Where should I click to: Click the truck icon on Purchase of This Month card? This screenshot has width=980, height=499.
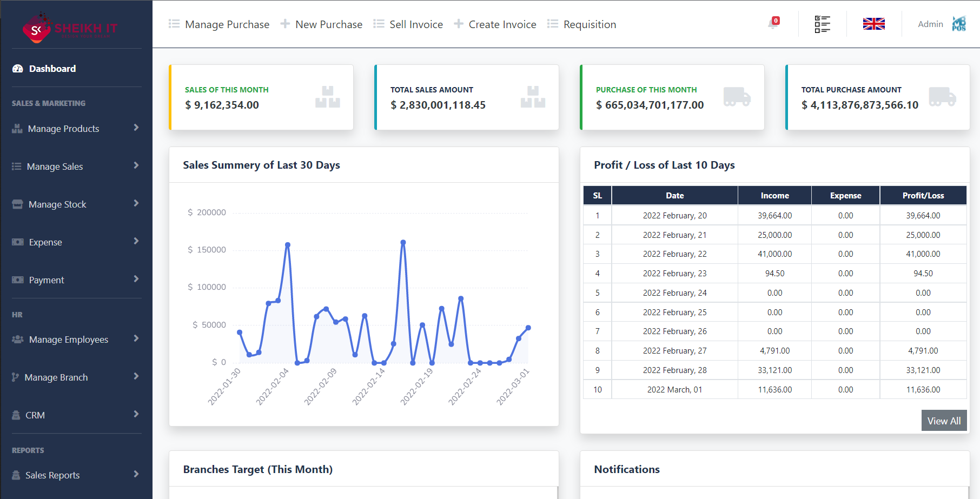(739, 97)
